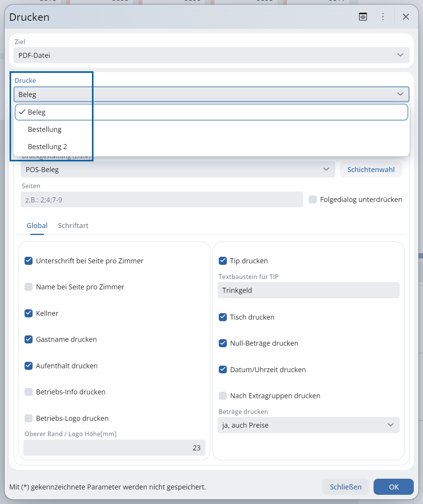Disable the Tip drucken checkbox
This screenshot has height=504, width=423.
coord(223,261)
